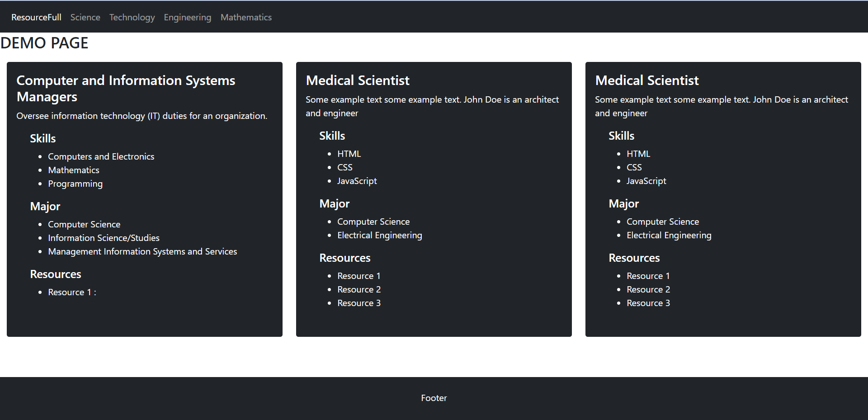Click Resource 3 in the rightmost card
Image resolution: width=868 pixels, height=420 pixels.
(648, 303)
